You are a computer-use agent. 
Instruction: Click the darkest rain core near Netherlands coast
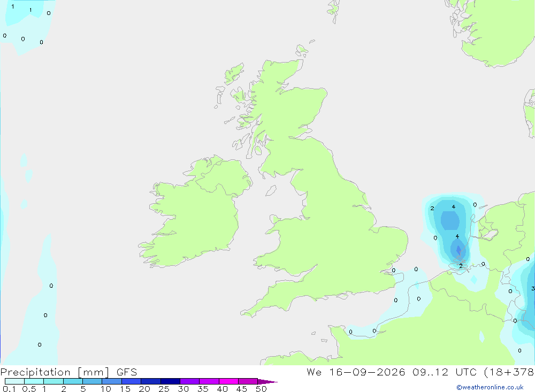pyautogui.click(x=458, y=250)
